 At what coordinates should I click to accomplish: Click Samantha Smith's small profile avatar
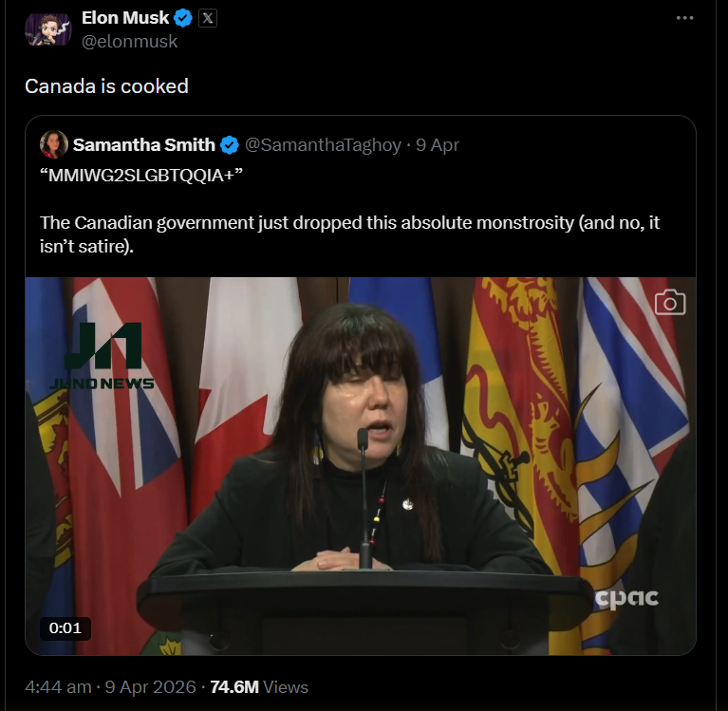tap(53, 145)
